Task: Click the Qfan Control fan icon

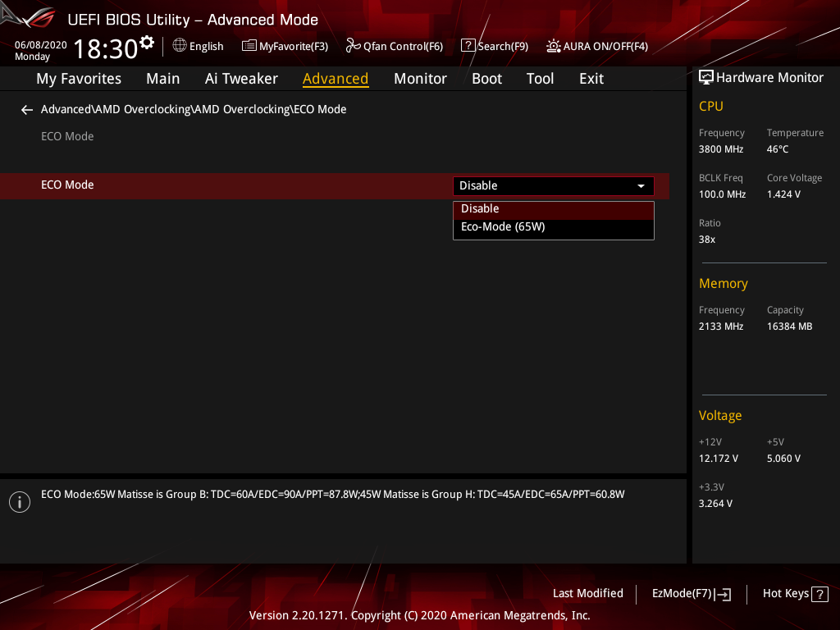Action: coord(353,46)
